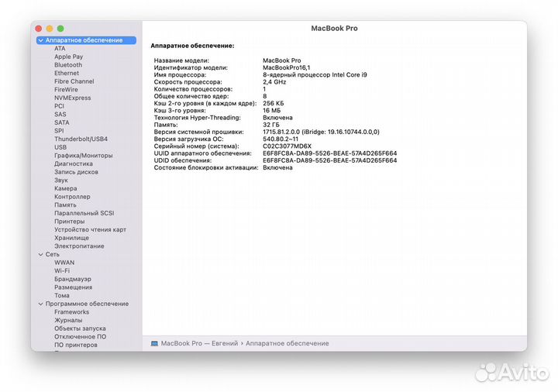Viewport: 558px width, 392px height.
Task: Select Ethernet in the sidebar
Action: pos(67,73)
